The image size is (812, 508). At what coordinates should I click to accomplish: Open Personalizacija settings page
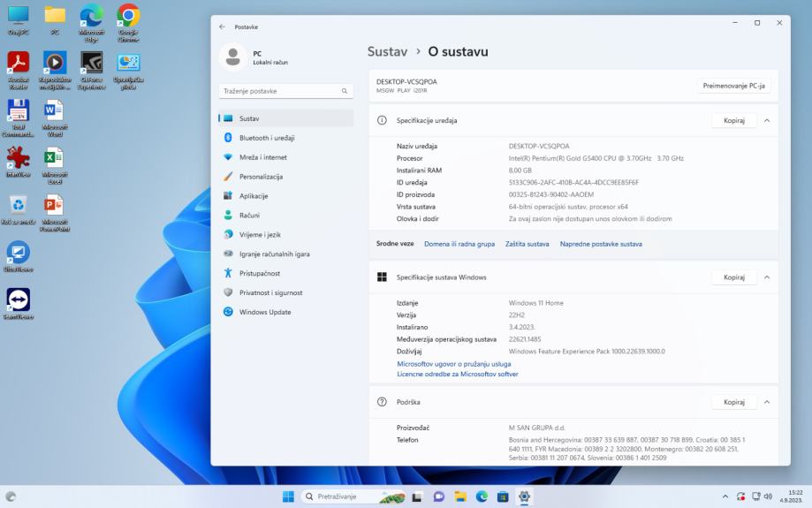[261, 177]
